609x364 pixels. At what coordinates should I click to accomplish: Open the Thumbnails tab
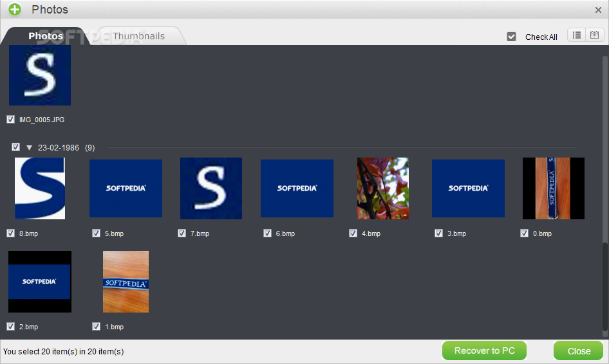click(138, 36)
